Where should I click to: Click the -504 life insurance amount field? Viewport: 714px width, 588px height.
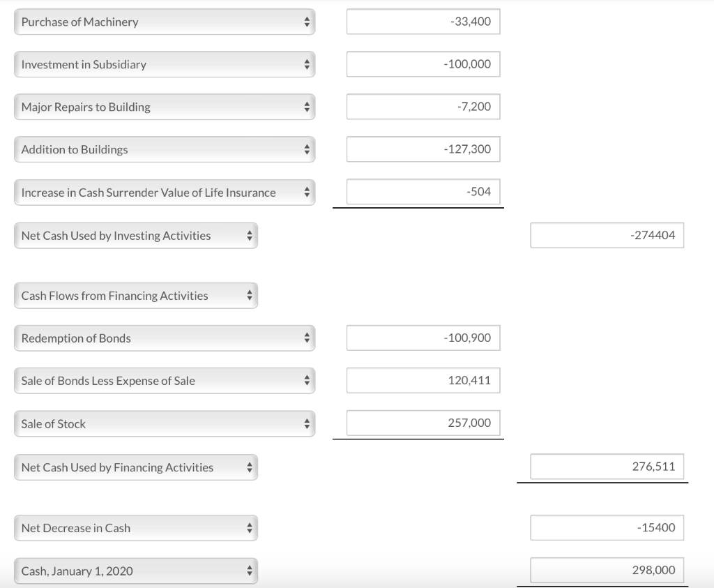point(423,192)
